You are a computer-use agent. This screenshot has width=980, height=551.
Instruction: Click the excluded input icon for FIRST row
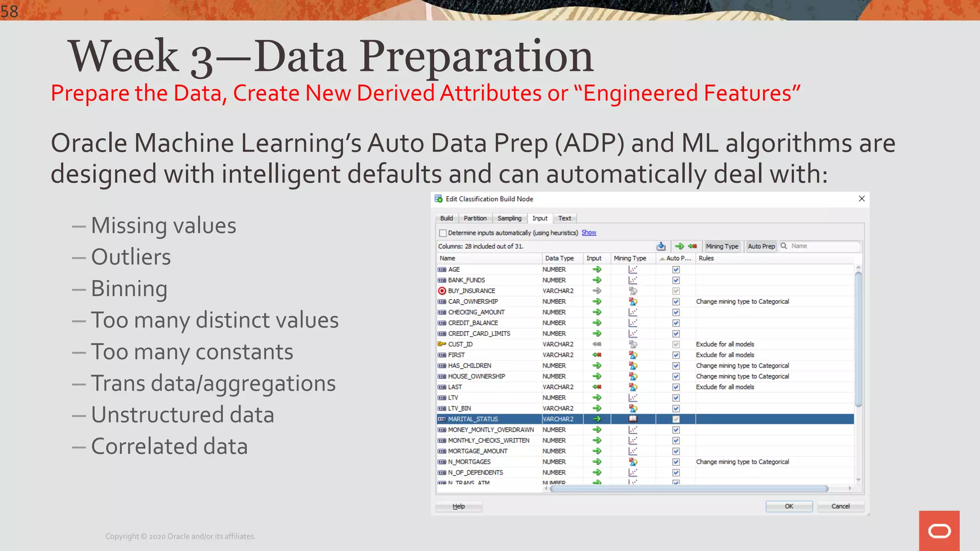[x=597, y=355]
